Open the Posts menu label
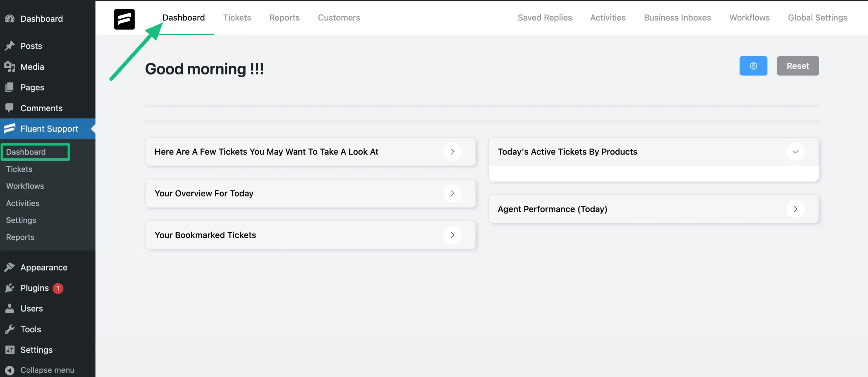The height and width of the screenshot is (377, 868). click(31, 46)
